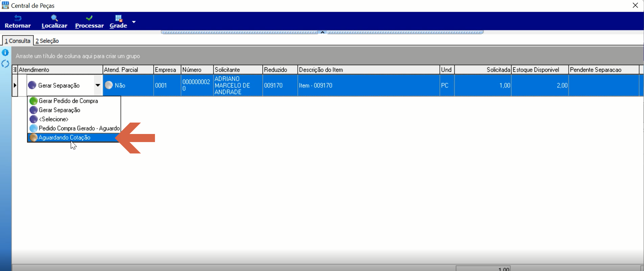Click the refresh arrows icon in the sidebar
644x271 pixels.
point(5,64)
